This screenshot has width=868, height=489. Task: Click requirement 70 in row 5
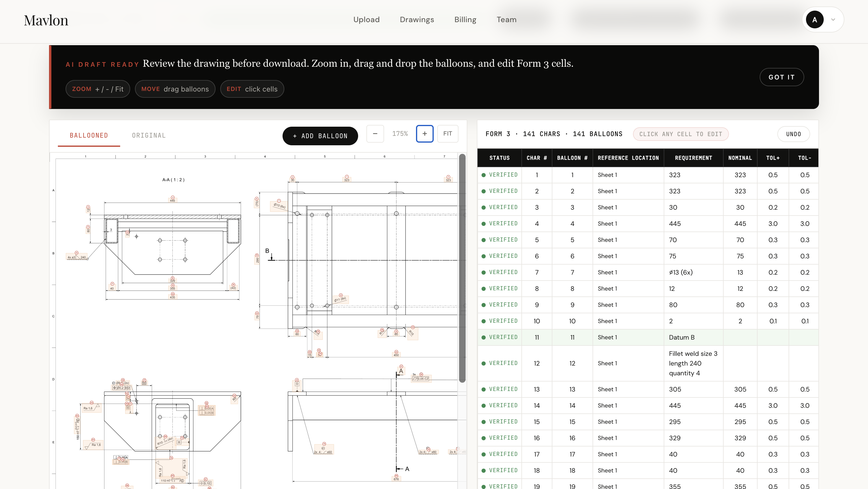tap(694, 240)
